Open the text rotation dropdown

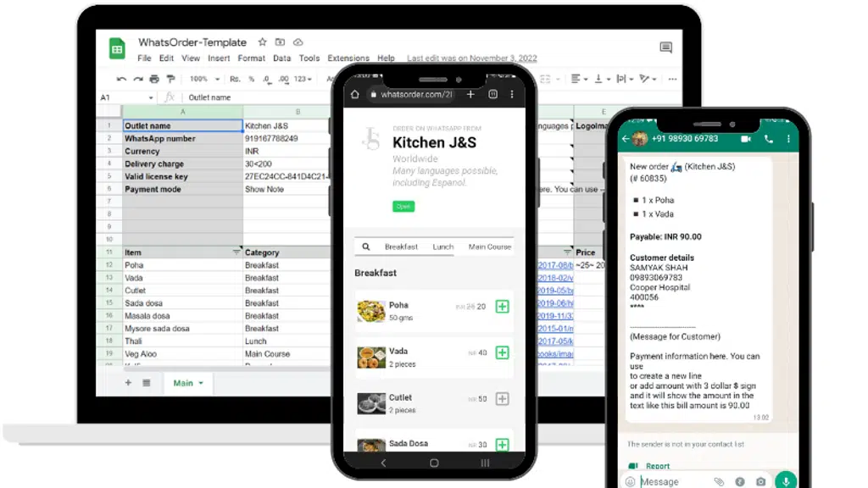point(648,79)
